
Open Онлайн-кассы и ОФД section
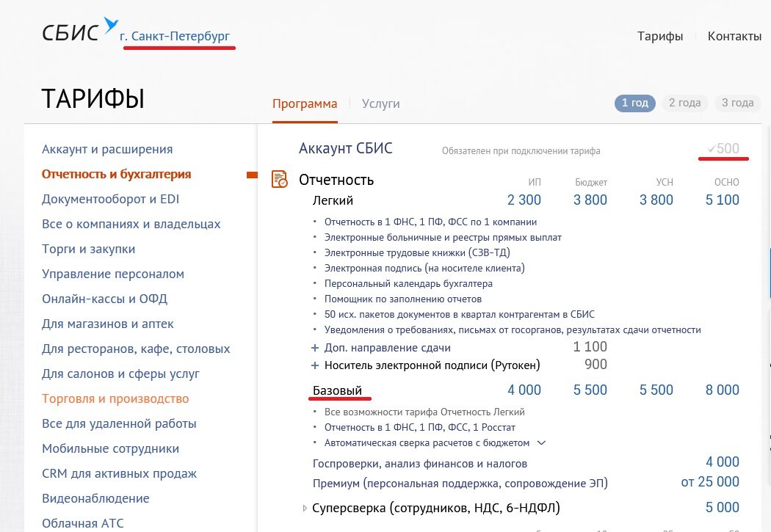pyautogui.click(x=105, y=299)
